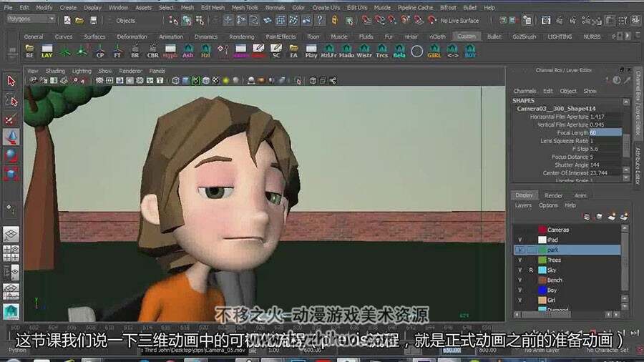Click the Bela shelf icon

click(x=399, y=52)
